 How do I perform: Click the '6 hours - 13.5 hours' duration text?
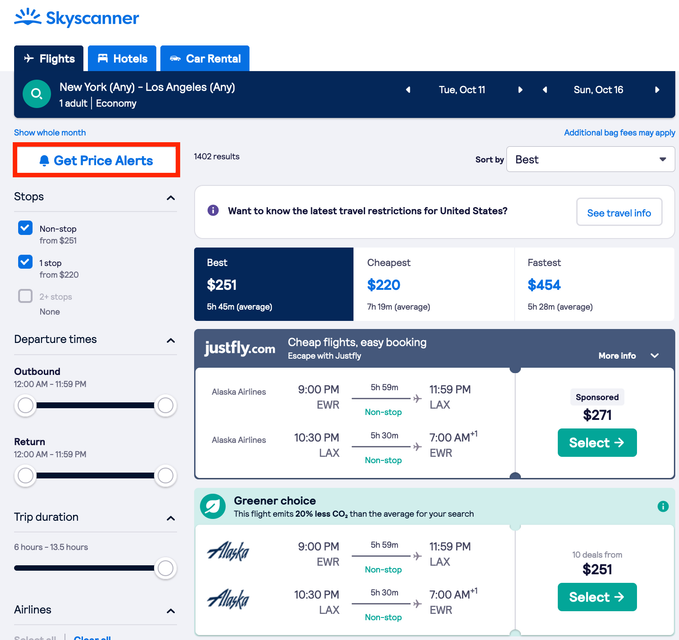coord(51,547)
